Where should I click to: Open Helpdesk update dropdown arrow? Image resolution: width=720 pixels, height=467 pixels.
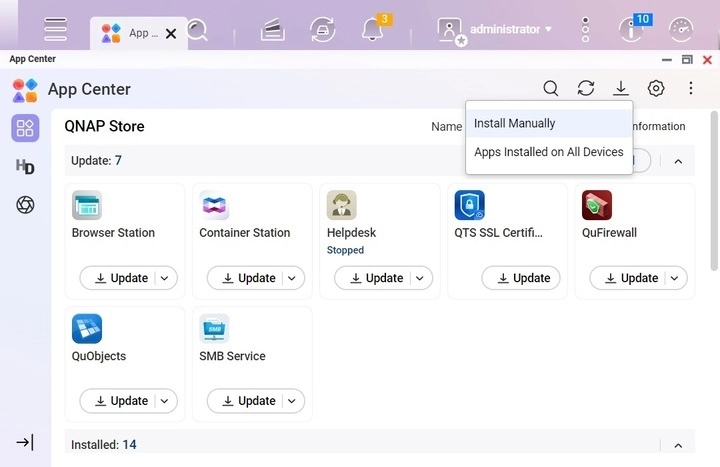420,278
